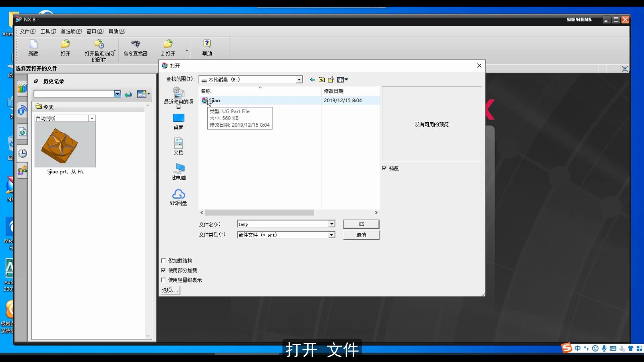Viewport: 644px width, 362px height.
Task: Select the up-one-level folder icon
Action: point(322,79)
